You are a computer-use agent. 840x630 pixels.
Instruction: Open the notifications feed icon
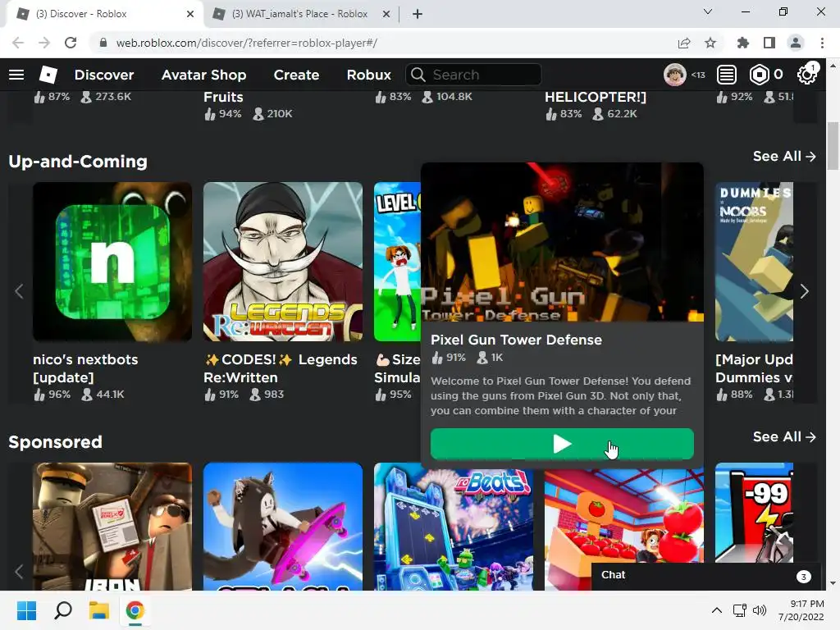[727, 75]
